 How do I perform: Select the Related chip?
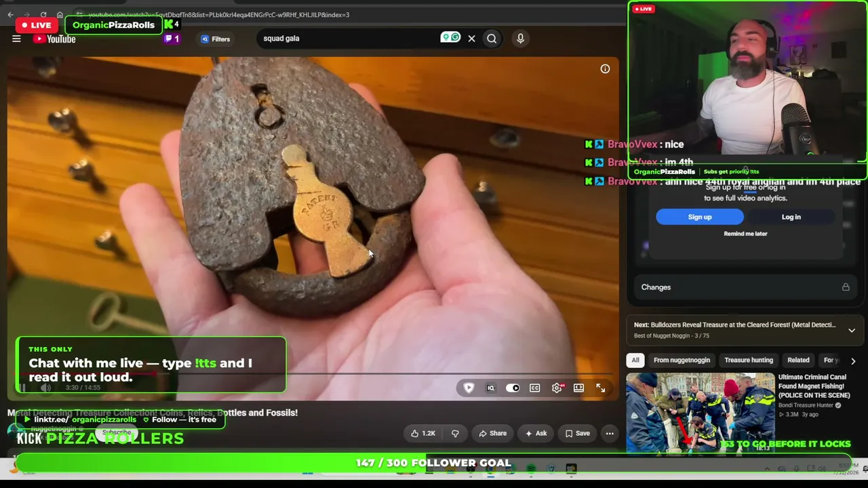tap(798, 360)
